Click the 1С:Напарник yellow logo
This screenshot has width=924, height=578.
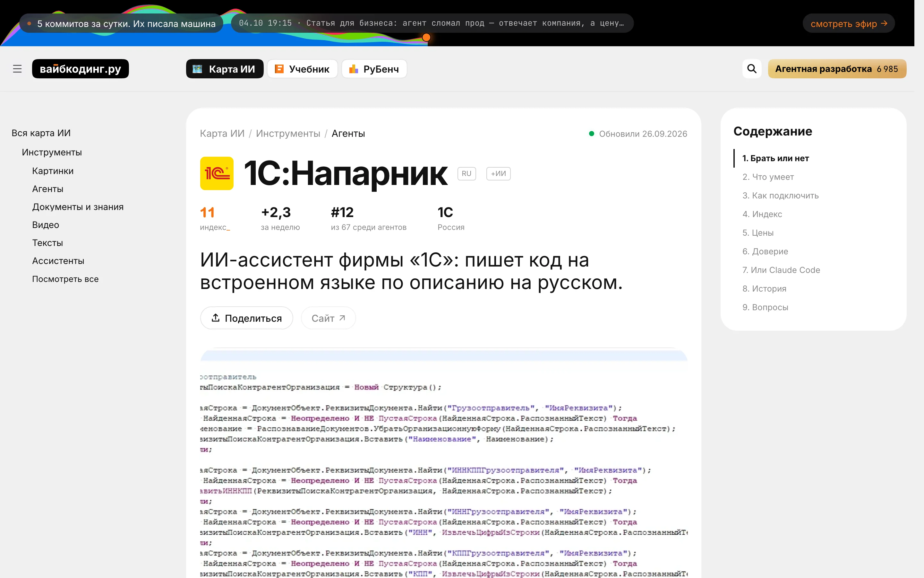pos(217,173)
